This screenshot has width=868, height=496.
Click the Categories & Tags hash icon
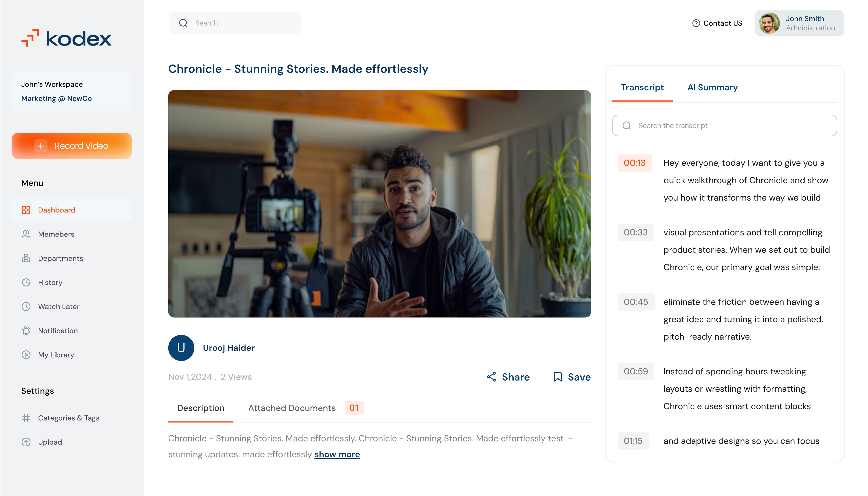[x=26, y=418]
